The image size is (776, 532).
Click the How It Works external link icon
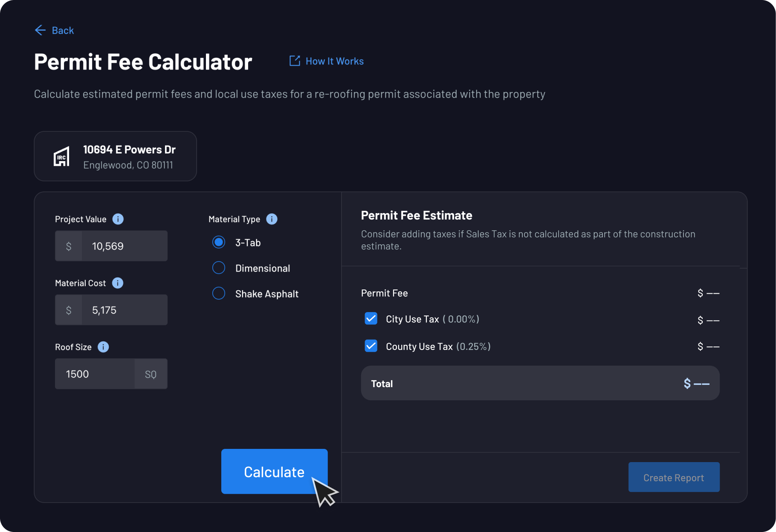(x=295, y=61)
